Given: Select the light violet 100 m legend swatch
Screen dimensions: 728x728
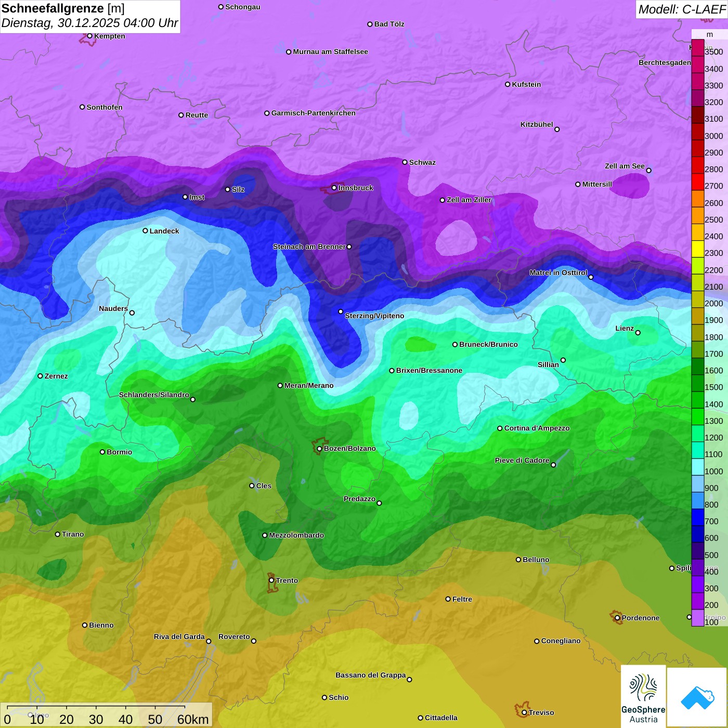Looking at the screenshot, I should pos(697,618).
